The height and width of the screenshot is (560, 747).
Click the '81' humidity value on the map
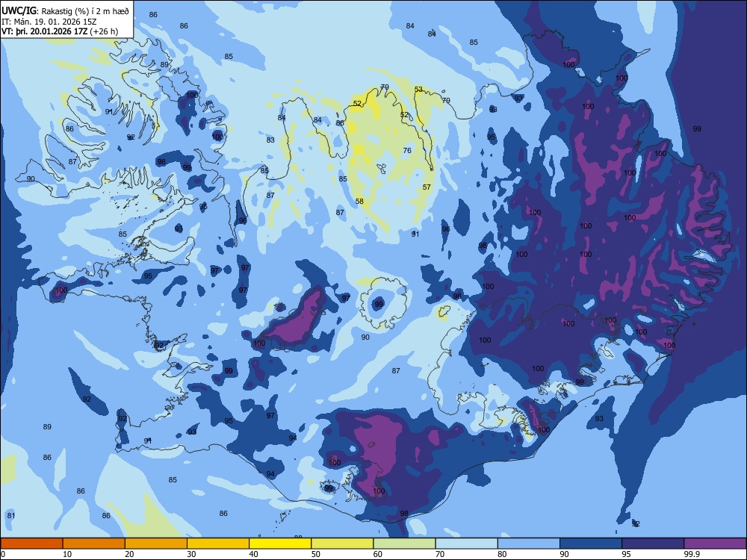click(11, 516)
